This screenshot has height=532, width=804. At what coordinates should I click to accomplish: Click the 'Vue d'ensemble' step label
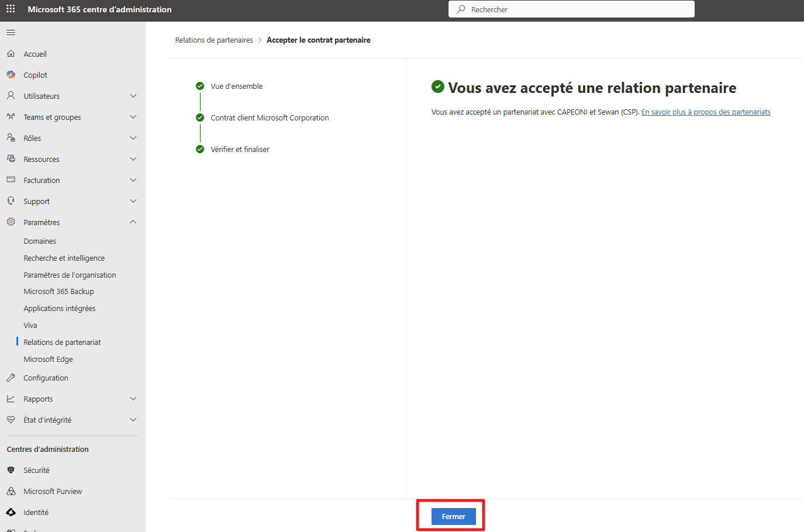point(237,86)
